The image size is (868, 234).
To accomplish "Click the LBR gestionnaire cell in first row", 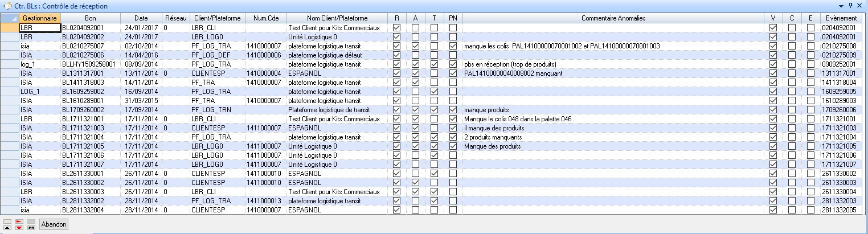I will tap(39, 27).
